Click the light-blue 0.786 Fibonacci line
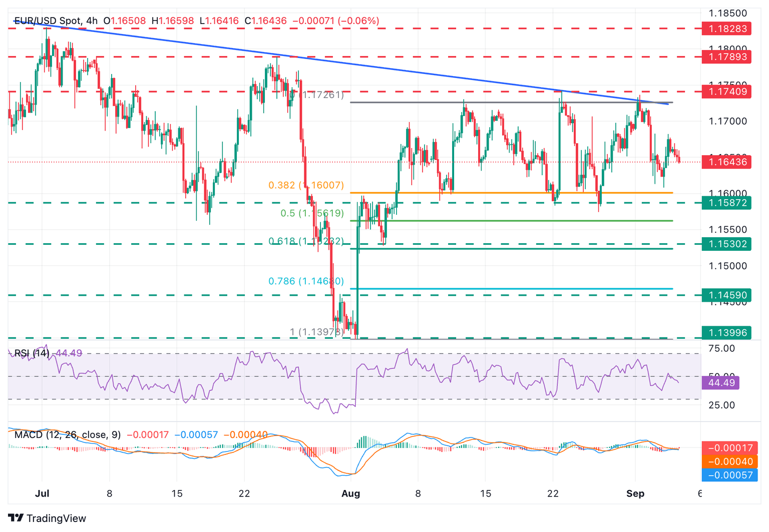The width and height of the screenshot is (769, 532). tap(511, 289)
